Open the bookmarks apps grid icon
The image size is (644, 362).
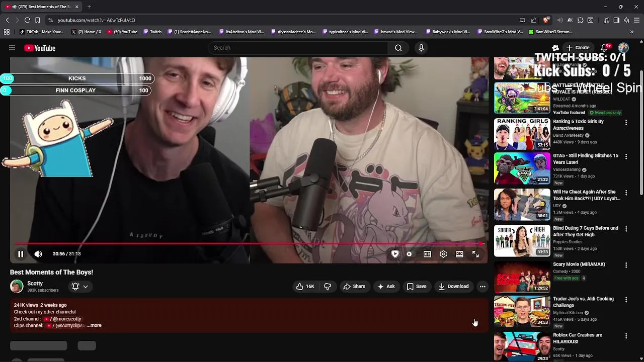coord(7,32)
